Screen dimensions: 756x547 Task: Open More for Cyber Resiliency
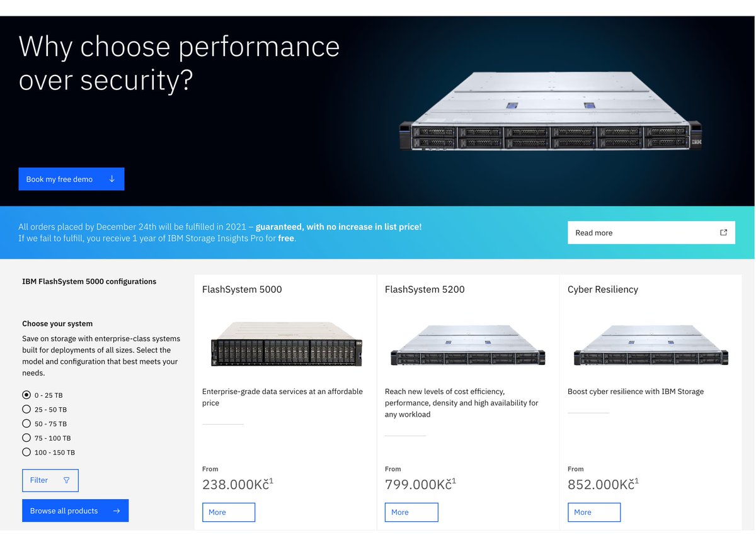(594, 512)
